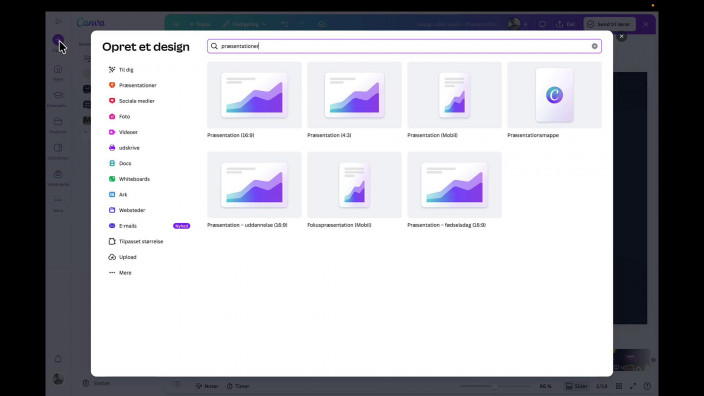Choose the Docs category icon
The width and height of the screenshot is (704, 396).
tap(112, 163)
